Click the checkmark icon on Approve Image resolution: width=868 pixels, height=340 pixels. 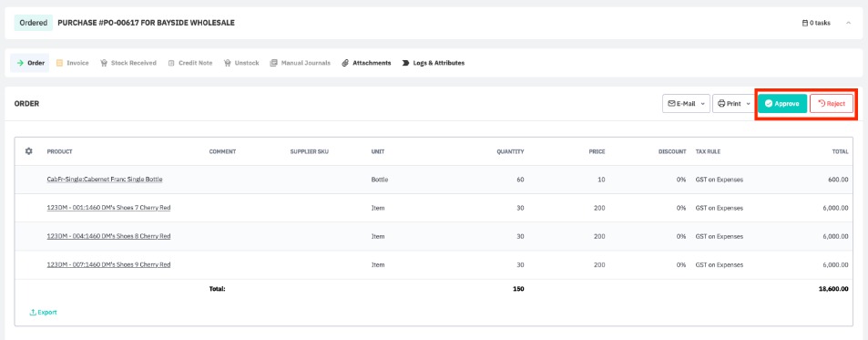click(769, 104)
